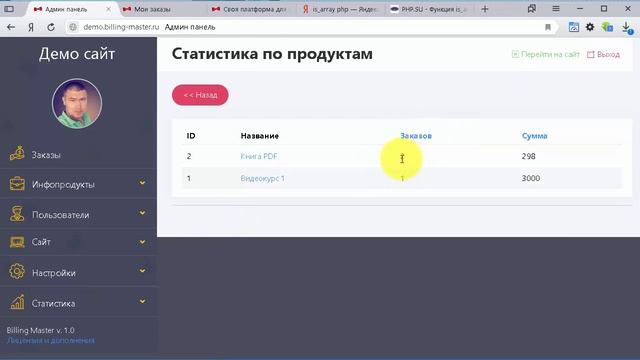Expand the Статистика chevron

142,302
